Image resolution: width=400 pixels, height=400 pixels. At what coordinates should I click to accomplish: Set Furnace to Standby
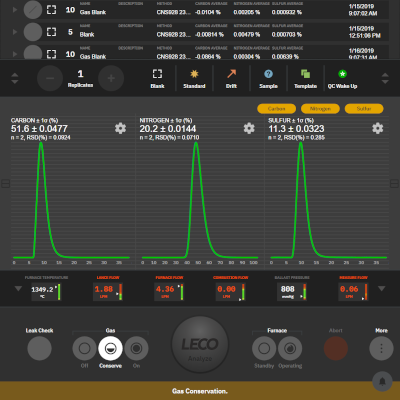click(x=264, y=348)
